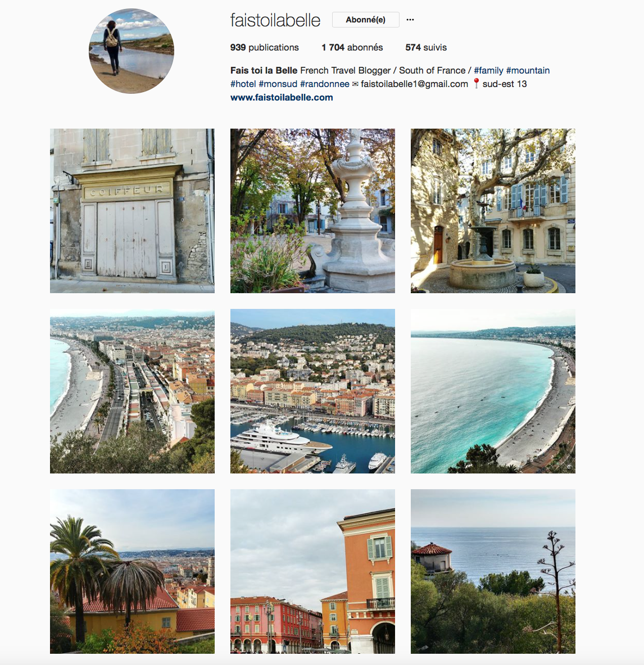
Task: Open the three-dots options menu
Action: click(410, 20)
